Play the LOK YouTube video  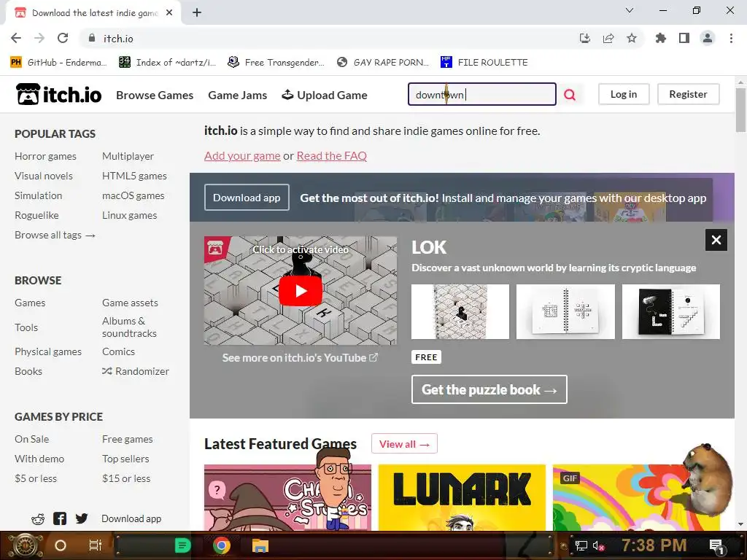tap(301, 290)
